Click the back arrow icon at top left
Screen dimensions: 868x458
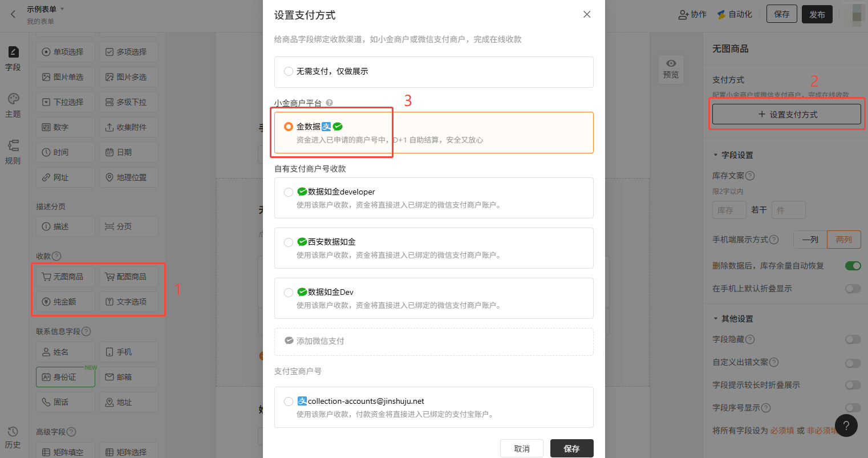[13, 14]
